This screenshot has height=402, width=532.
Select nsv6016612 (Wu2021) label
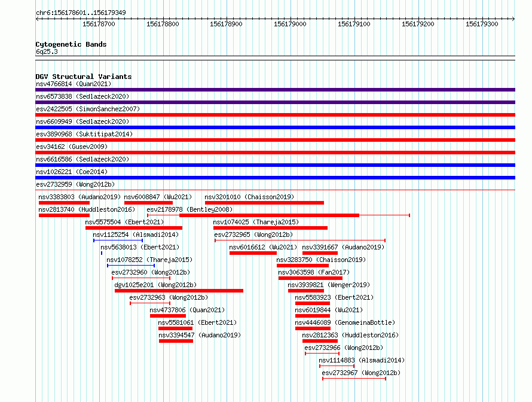[x=263, y=247]
